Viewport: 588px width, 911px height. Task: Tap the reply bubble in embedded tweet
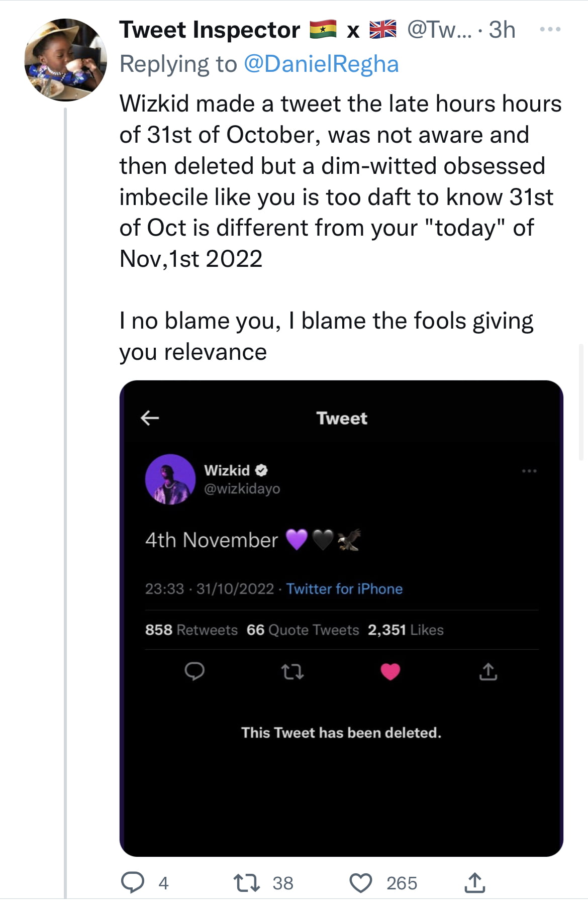[194, 671]
